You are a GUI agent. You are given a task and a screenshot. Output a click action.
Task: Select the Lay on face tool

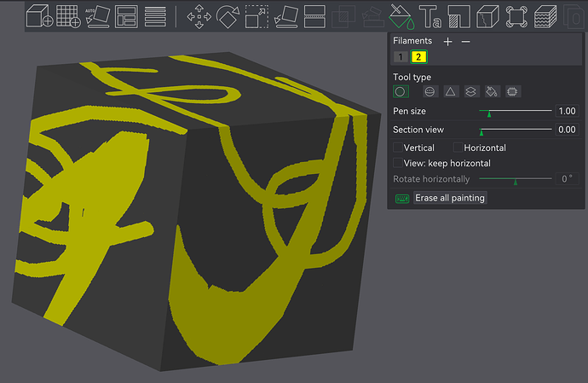[286, 16]
